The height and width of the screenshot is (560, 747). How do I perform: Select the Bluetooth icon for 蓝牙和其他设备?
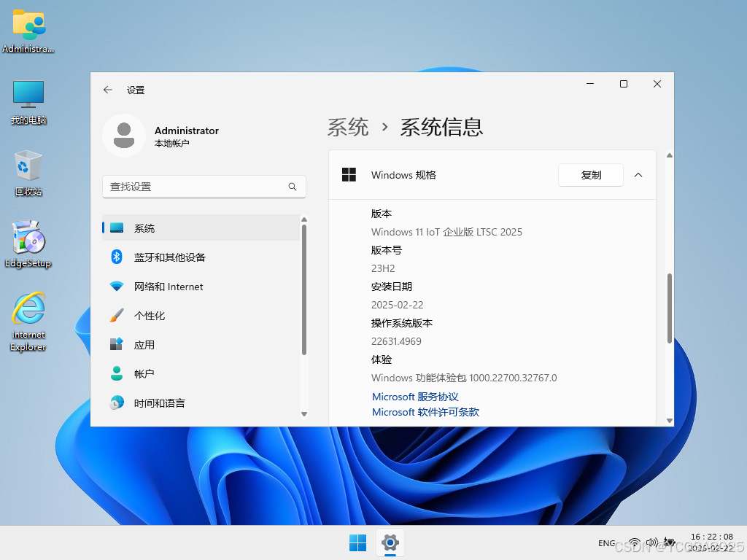pos(117,257)
